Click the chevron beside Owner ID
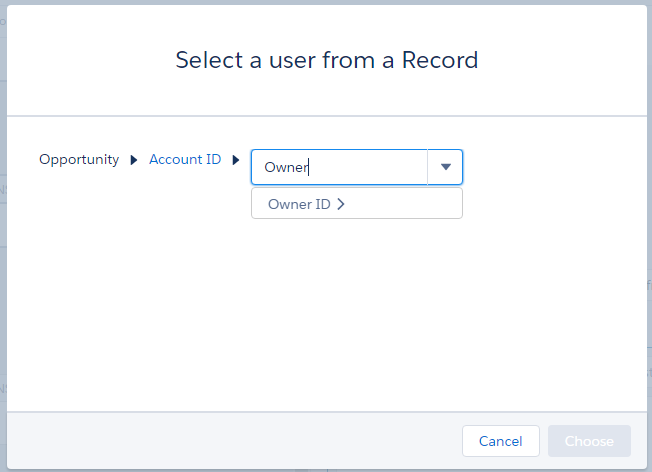 (341, 204)
